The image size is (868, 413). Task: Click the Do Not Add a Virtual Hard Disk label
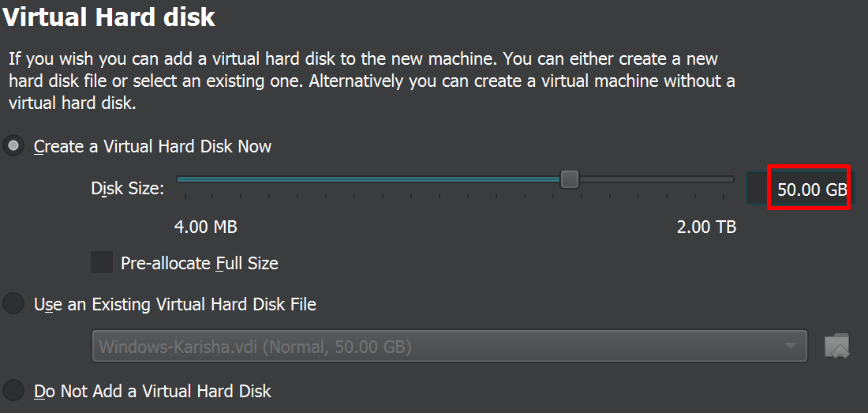coord(153,392)
